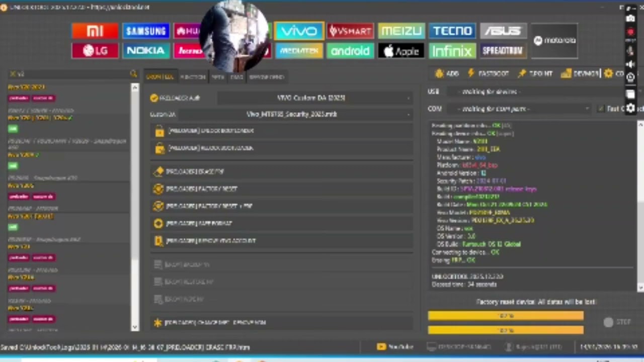Viewport: 644px width, 362px height.
Task: Click the saved log path in status bar
Action: pos(125,347)
